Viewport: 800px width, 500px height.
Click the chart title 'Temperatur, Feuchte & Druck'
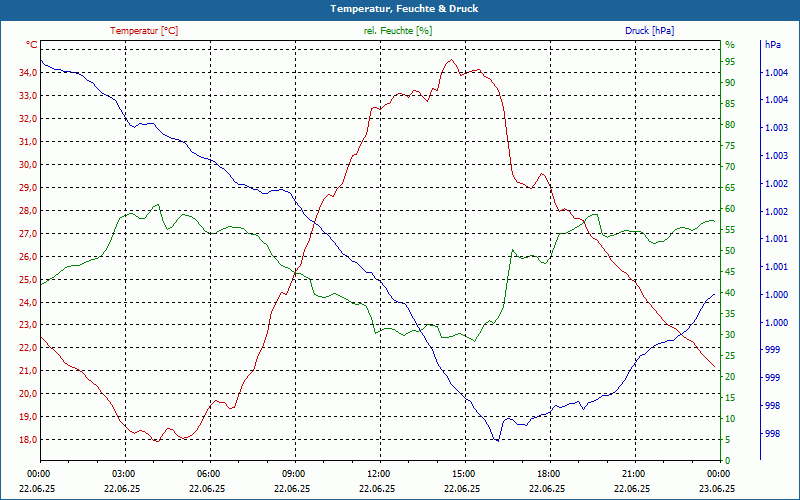pyautogui.click(x=404, y=9)
